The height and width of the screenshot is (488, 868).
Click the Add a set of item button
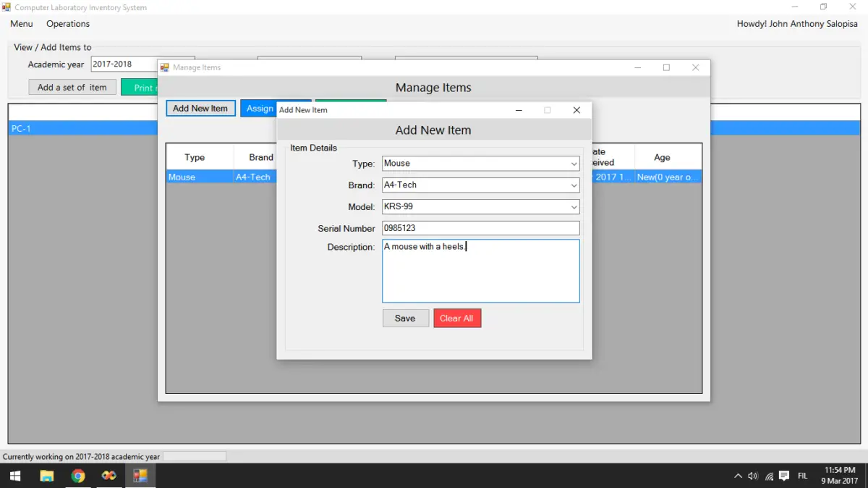click(x=72, y=86)
